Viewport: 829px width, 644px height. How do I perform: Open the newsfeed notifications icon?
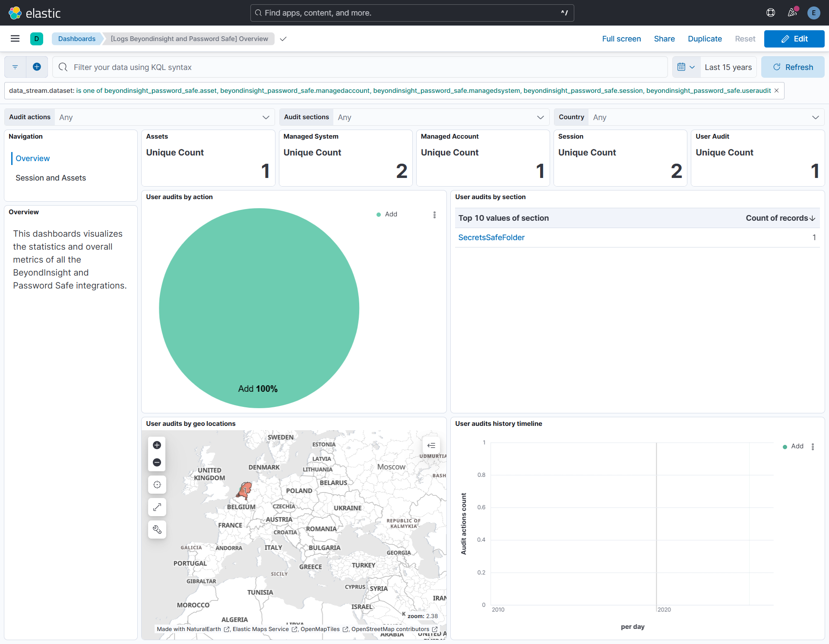coord(792,13)
